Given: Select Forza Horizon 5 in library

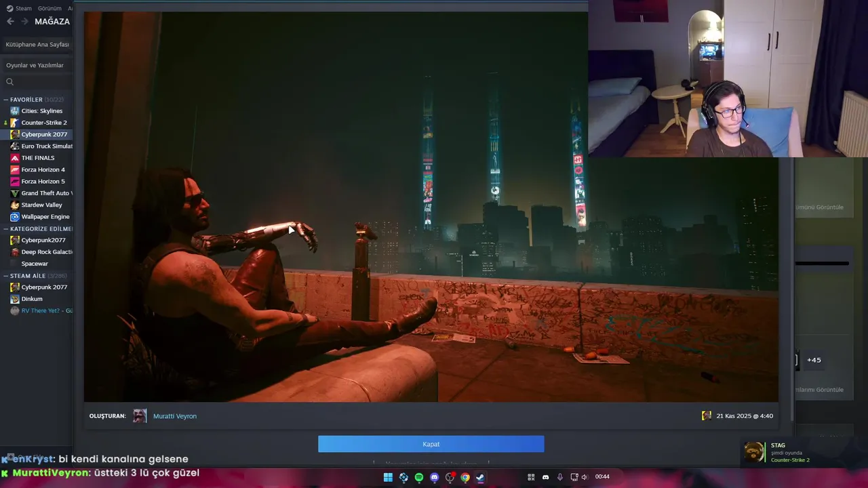Looking at the screenshot, I should click(43, 181).
